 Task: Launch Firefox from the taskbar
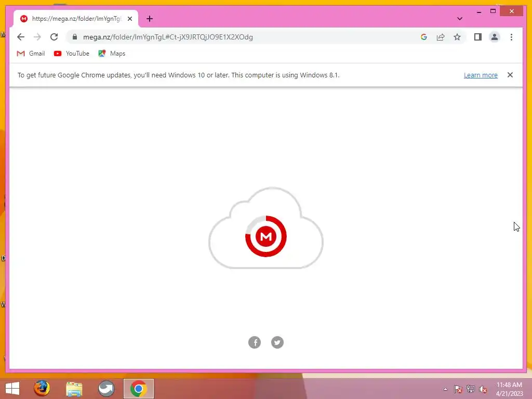(42, 389)
